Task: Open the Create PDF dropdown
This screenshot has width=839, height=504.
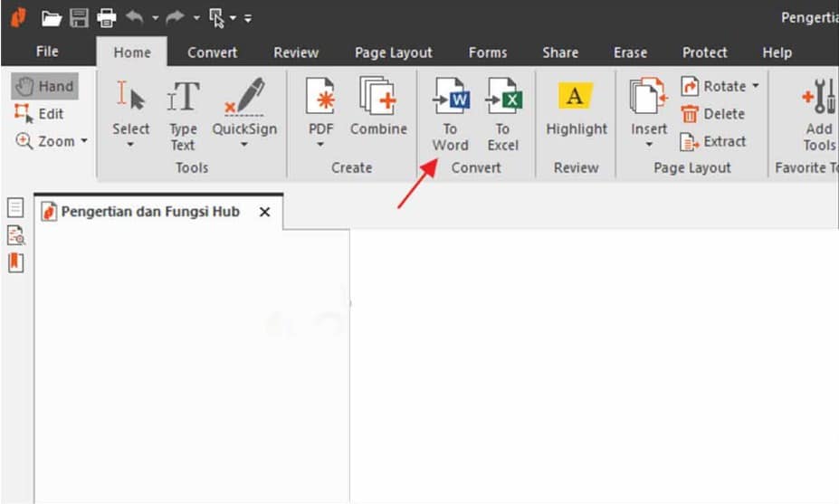Action: pyautogui.click(x=320, y=145)
